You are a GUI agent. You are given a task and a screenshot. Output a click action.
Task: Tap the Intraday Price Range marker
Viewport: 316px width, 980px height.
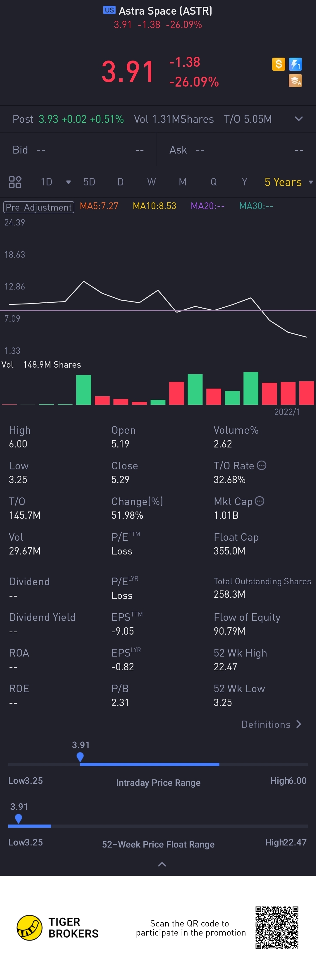[80, 757]
